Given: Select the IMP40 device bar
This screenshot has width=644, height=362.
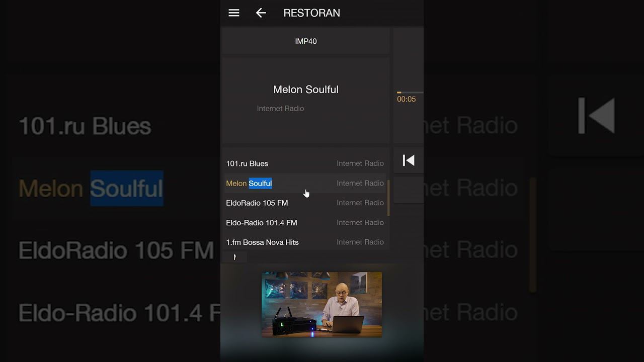Looking at the screenshot, I should coord(306,41).
